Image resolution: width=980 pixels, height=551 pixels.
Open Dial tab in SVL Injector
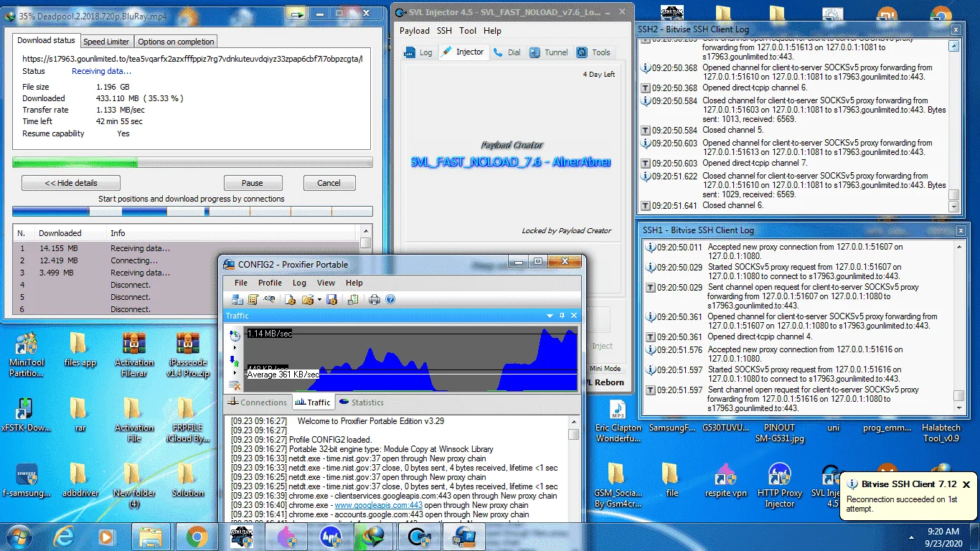click(507, 52)
